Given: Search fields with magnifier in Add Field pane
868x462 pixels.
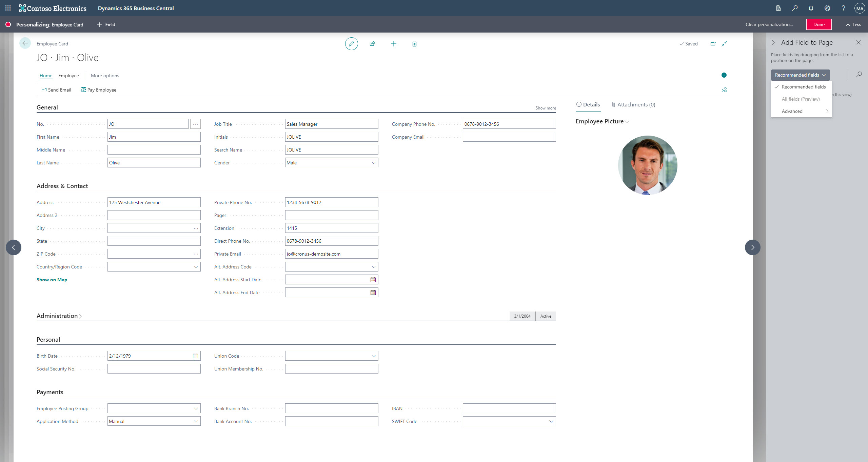Looking at the screenshot, I should click(859, 75).
